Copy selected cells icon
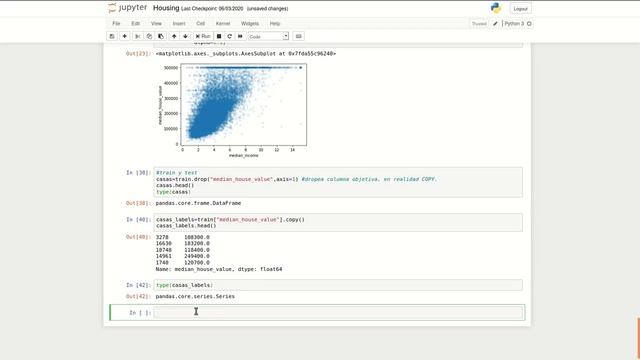 point(149,36)
